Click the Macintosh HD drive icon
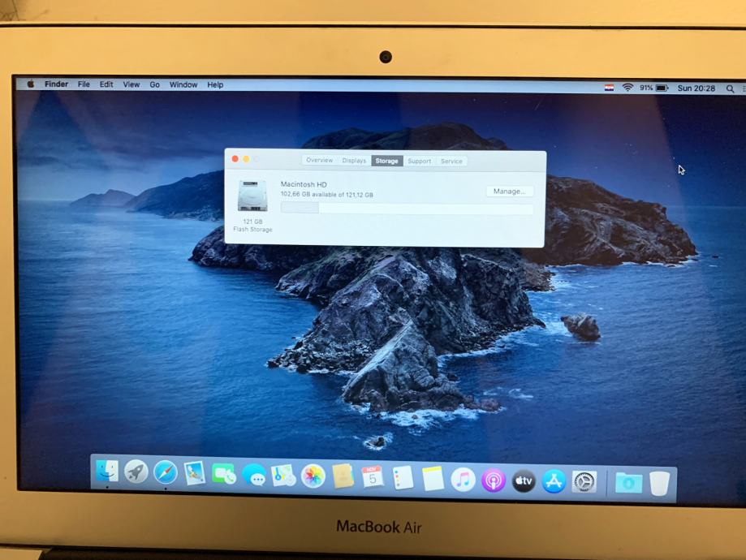Viewport: 746px width, 560px height. [252, 196]
